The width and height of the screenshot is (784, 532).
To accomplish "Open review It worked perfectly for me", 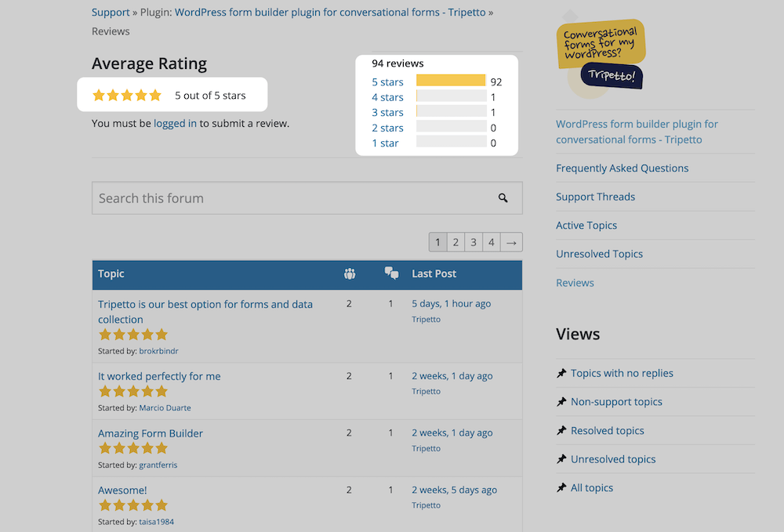I will (159, 376).
